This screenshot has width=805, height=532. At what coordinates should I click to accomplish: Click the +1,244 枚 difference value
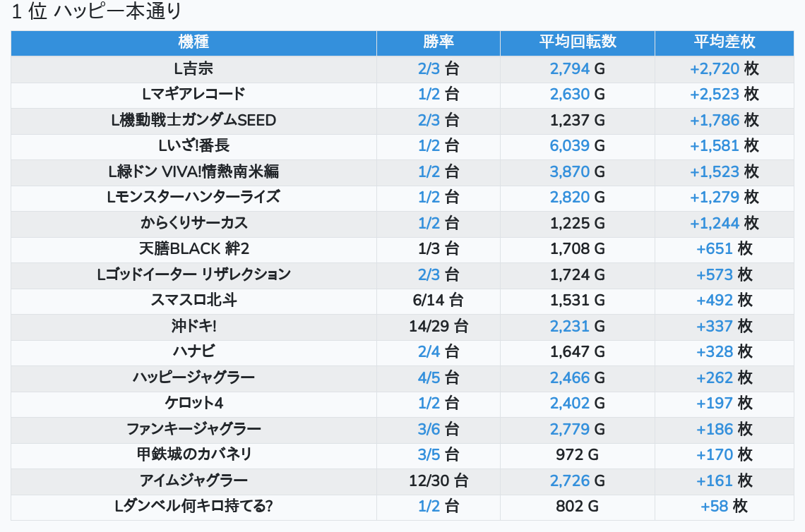click(724, 223)
